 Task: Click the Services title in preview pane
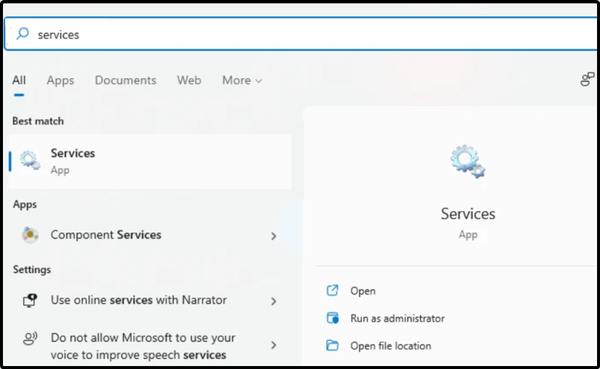pos(468,214)
